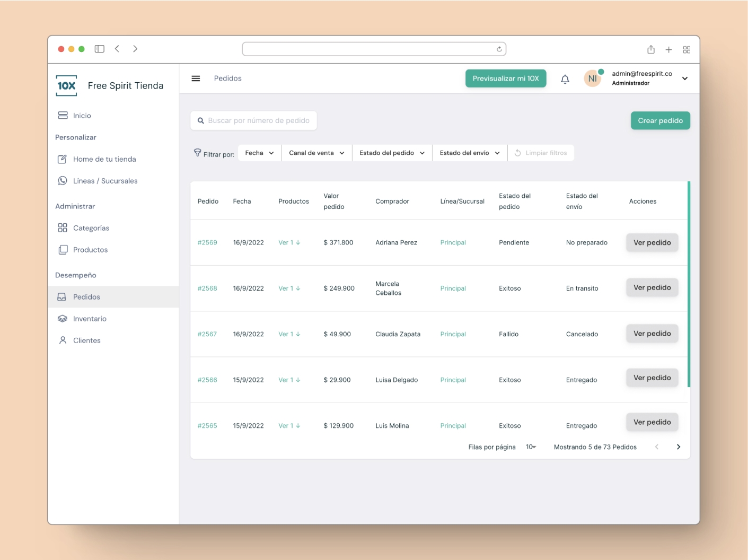The image size is (748, 560).
Task: Click the Categorías grid icon
Action: (x=63, y=227)
